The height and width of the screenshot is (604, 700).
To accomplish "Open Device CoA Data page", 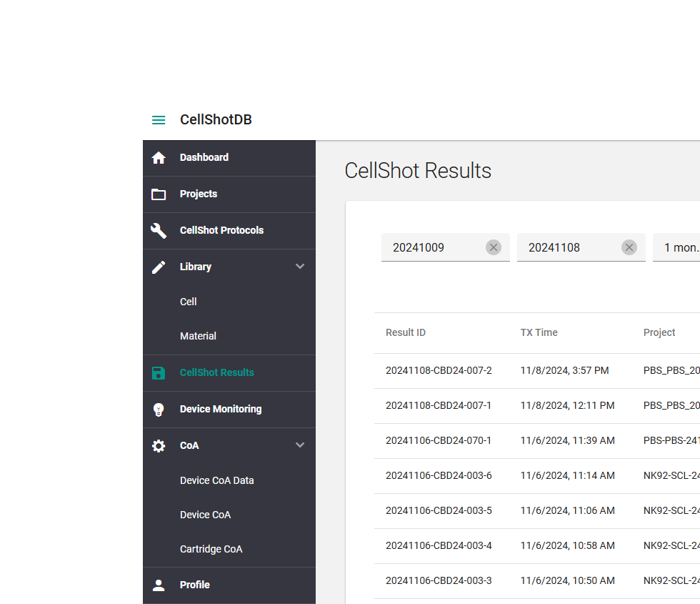I will click(x=216, y=480).
